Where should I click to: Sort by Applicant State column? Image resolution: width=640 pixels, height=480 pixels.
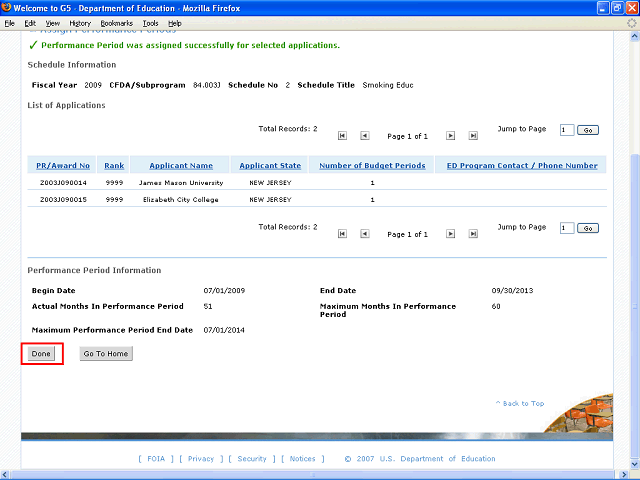(270, 166)
